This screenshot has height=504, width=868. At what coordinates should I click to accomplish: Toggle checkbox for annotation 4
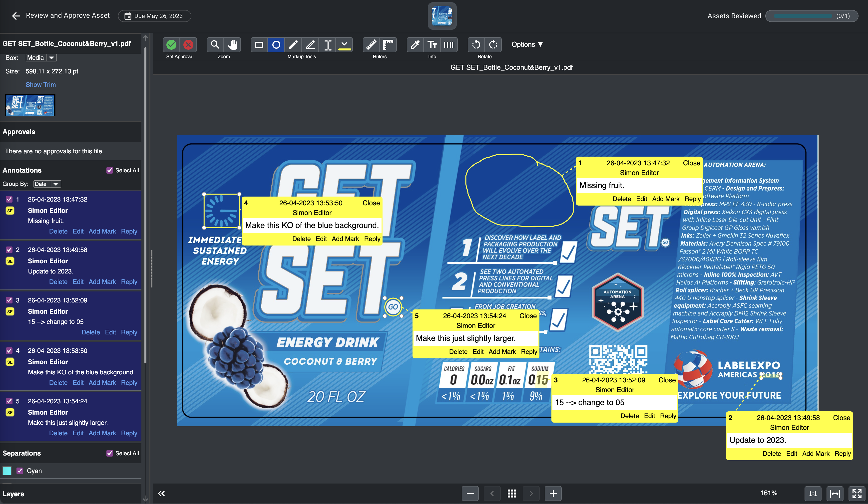point(9,350)
